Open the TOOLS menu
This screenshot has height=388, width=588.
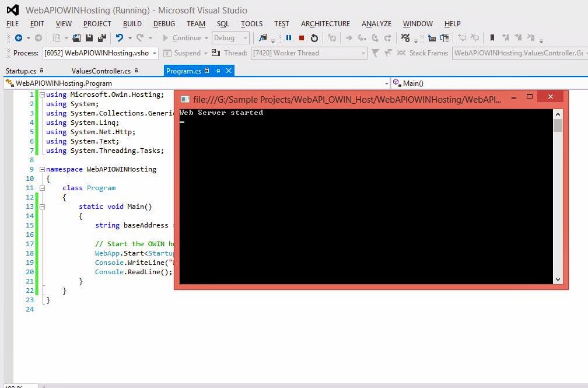pos(251,24)
